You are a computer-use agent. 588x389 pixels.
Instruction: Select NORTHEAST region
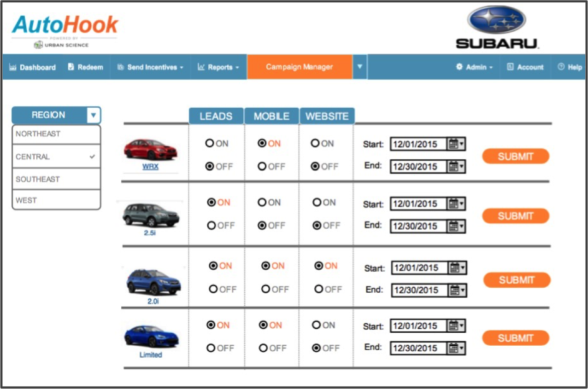click(56, 134)
